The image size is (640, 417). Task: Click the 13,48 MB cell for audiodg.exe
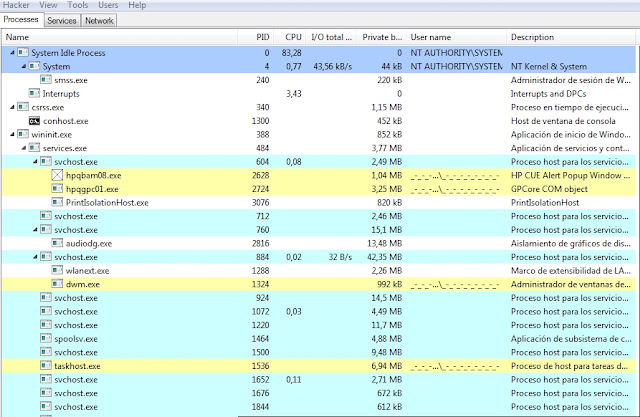coord(384,243)
